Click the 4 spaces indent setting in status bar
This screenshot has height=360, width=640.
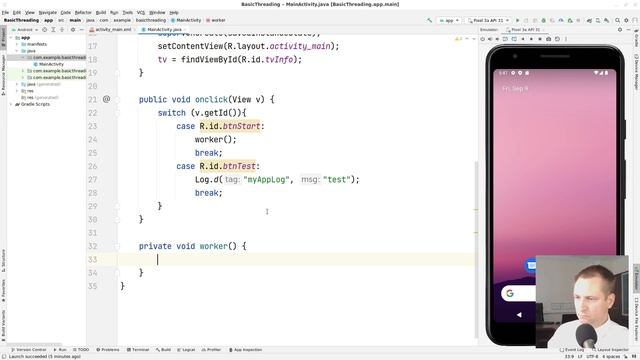tap(611, 357)
